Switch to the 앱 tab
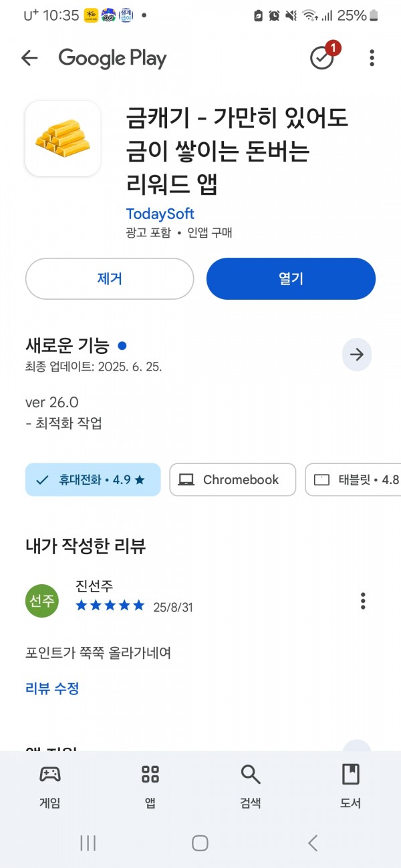The width and height of the screenshot is (401, 868). point(150,787)
